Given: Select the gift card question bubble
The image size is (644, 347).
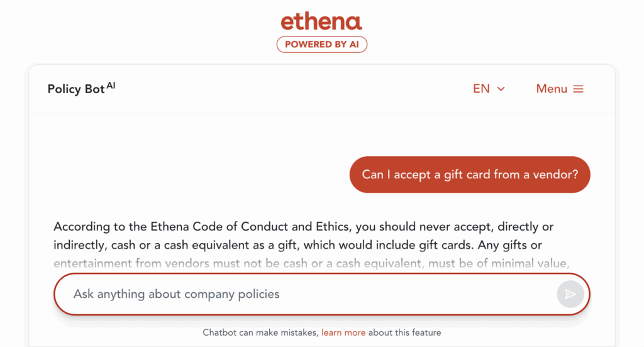Looking at the screenshot, I should [x=470, y=174].
